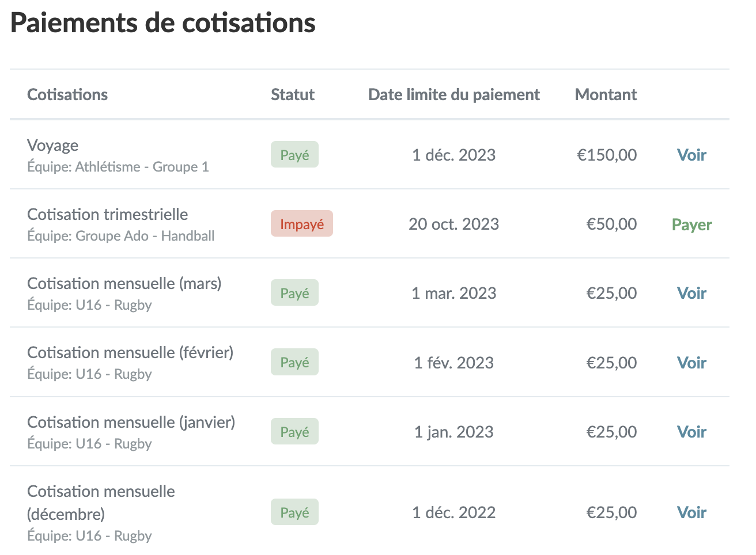Click the Statut column header
The image size is (756, 555).
293,94
